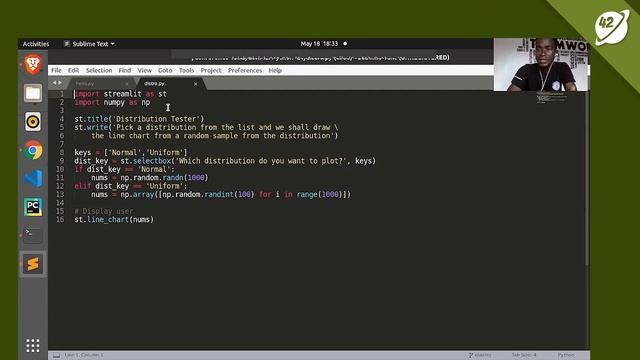
Task: Open Google Chrome from the dock
Action: pos(33,150)
